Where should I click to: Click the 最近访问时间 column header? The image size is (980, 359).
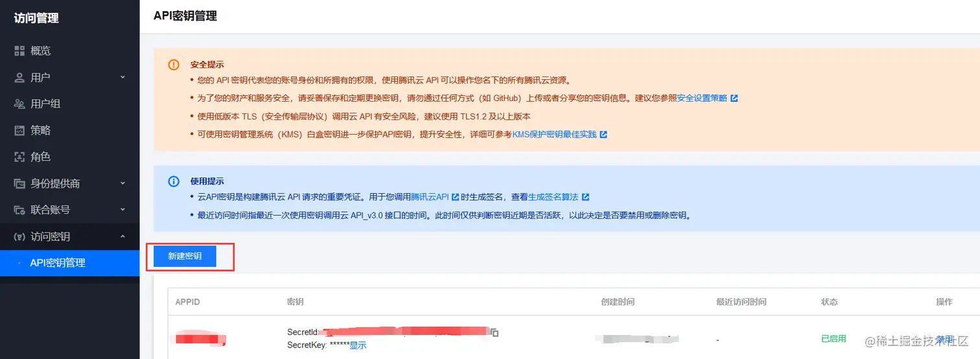(741, 302)
